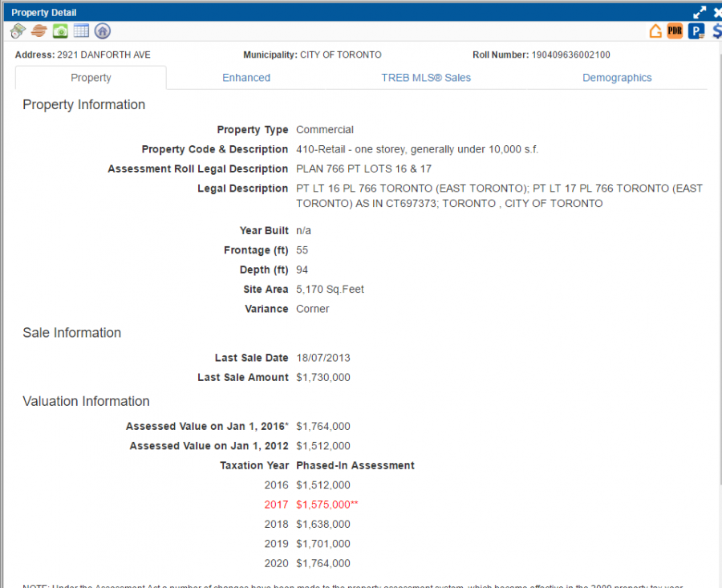
Task: Open the green camera photo icon
Action: point(60,30)
